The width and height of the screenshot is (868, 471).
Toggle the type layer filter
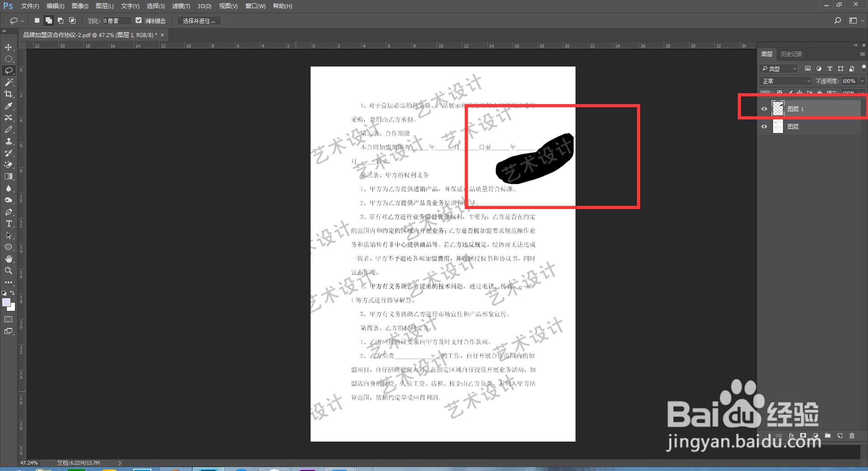830,69
